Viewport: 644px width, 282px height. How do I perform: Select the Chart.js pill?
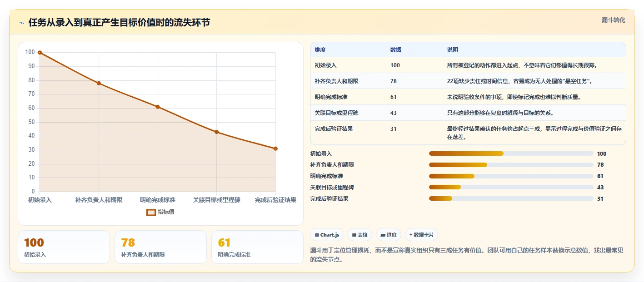[327, 235]
